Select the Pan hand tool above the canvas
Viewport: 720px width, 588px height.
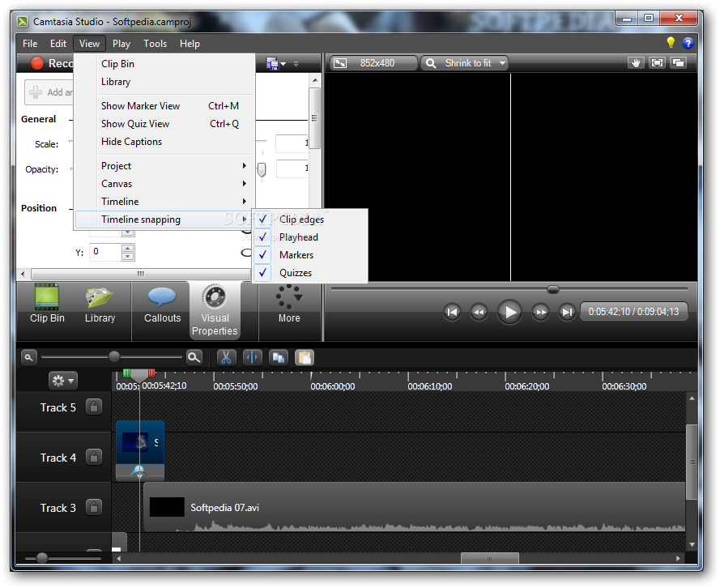636,62
